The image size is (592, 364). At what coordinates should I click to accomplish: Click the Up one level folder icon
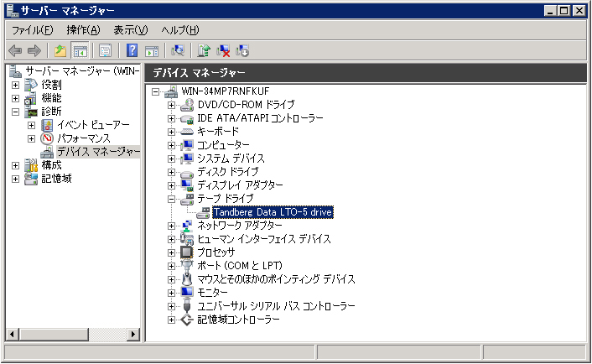(x=60, y=50)
